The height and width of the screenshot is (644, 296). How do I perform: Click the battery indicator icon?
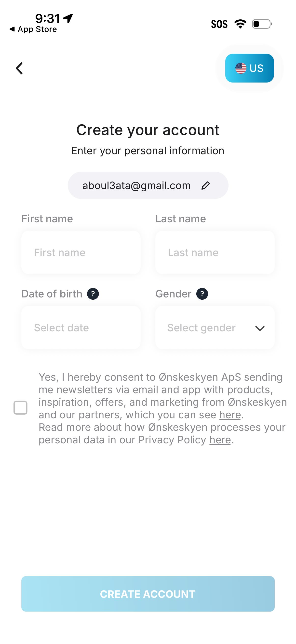pos(260,24)
